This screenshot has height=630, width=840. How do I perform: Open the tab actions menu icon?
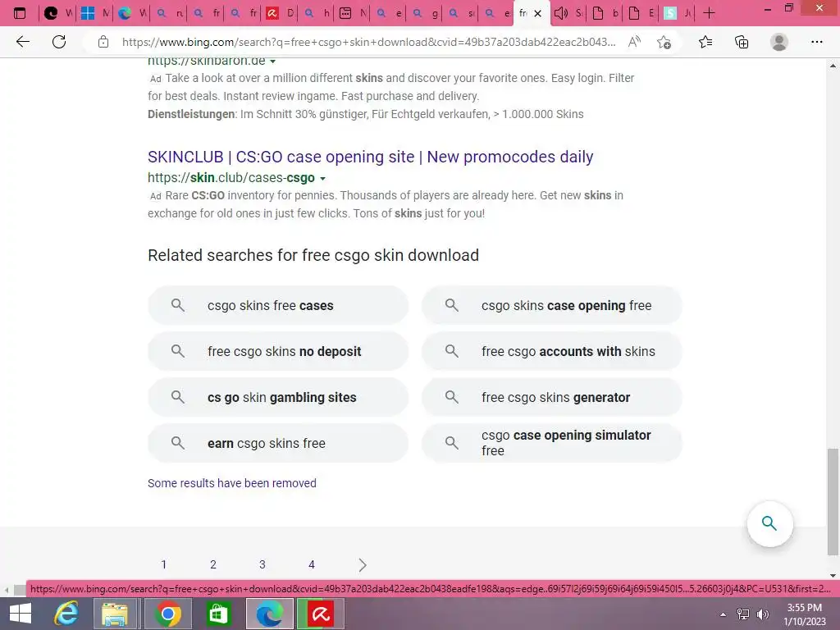[x=20, y=13]
